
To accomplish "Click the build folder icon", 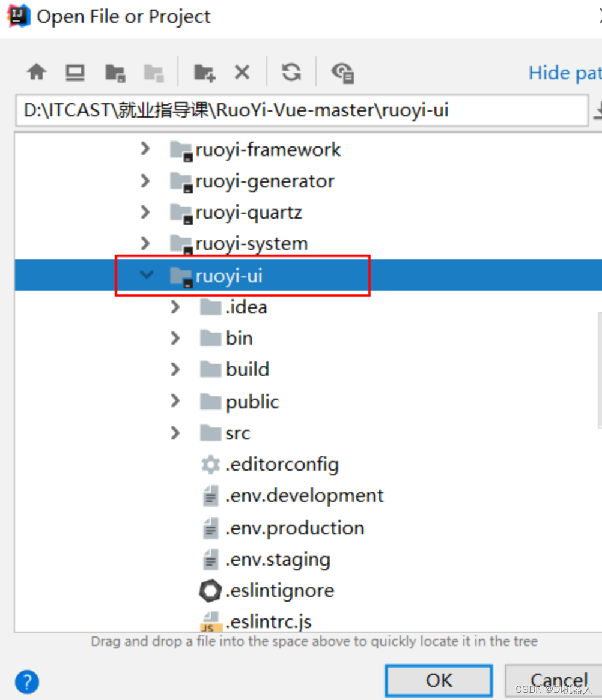I will tap(210, 369).
